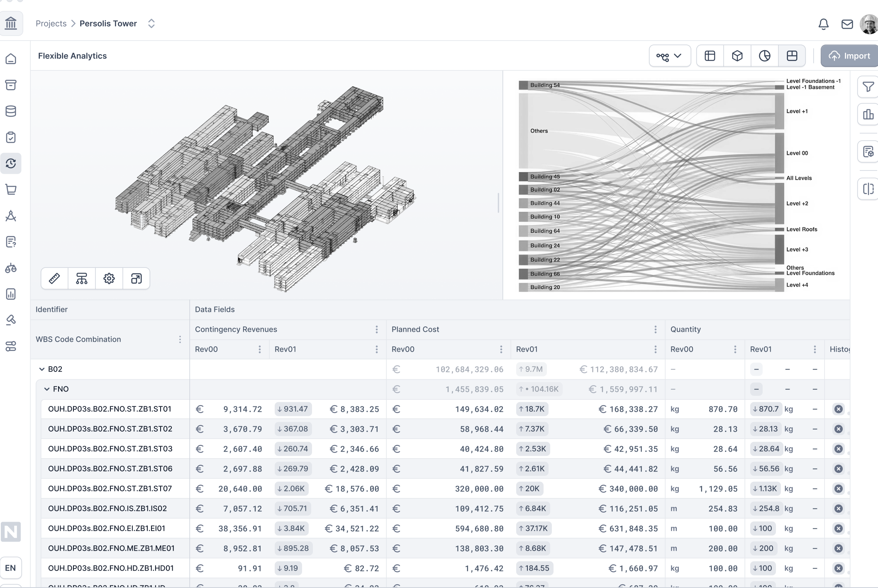Switch to pie chart view
The height and width of the screenshot is (588, 878).
coord(765,56)
